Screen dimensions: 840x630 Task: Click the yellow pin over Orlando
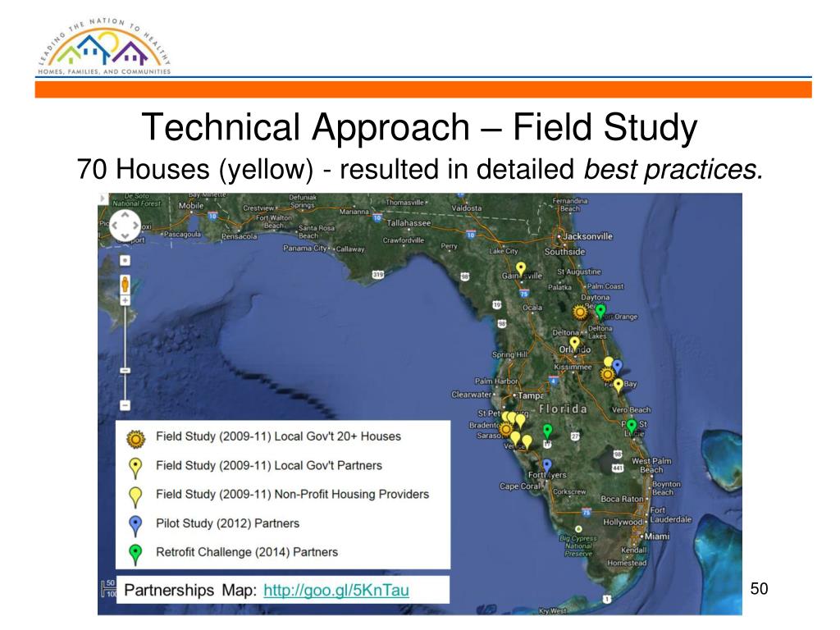(x=574, y=344)
